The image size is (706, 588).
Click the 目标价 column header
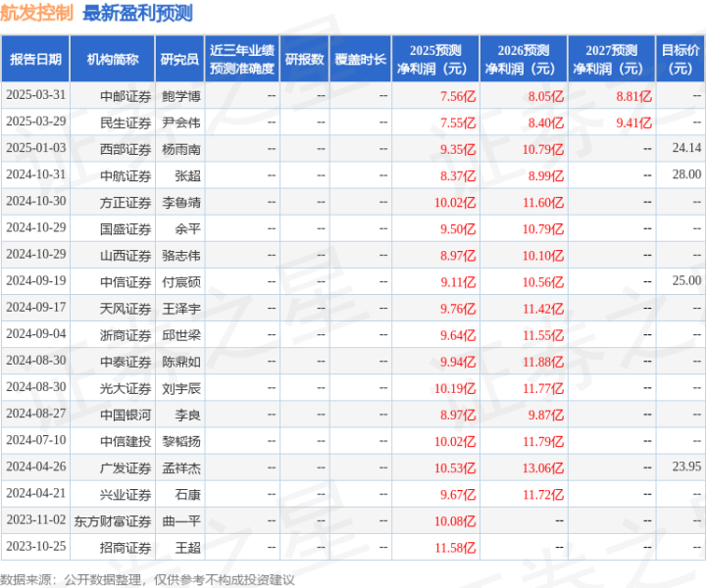681,59
